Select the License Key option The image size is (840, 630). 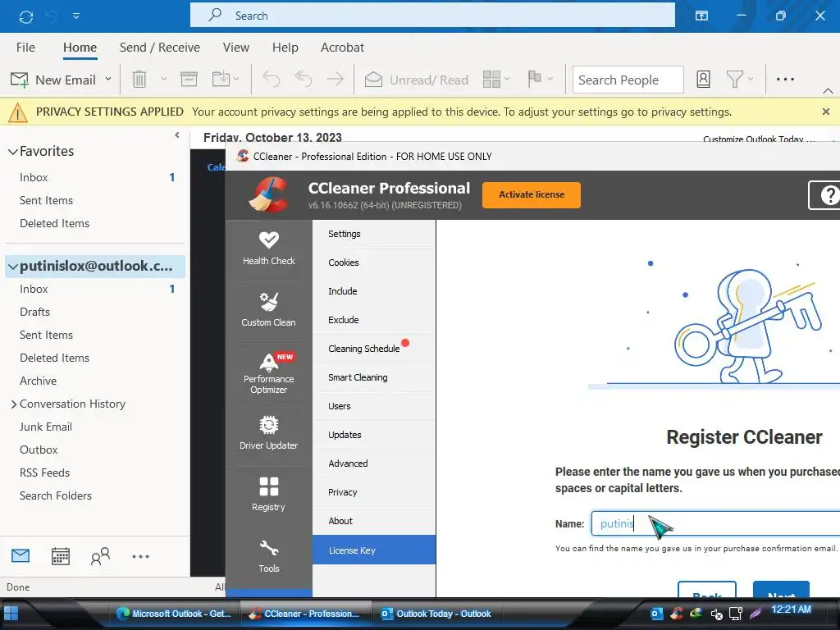coord(374,550)
